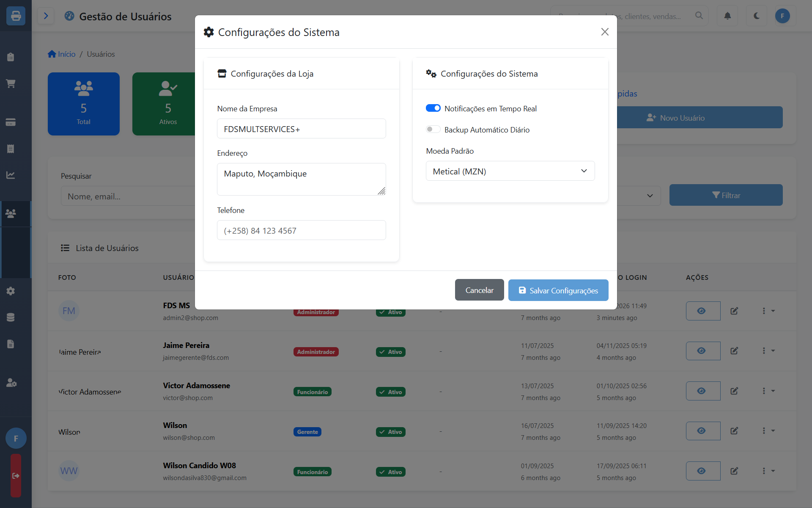Click the clipboard sidebar icon

[11, 57]
